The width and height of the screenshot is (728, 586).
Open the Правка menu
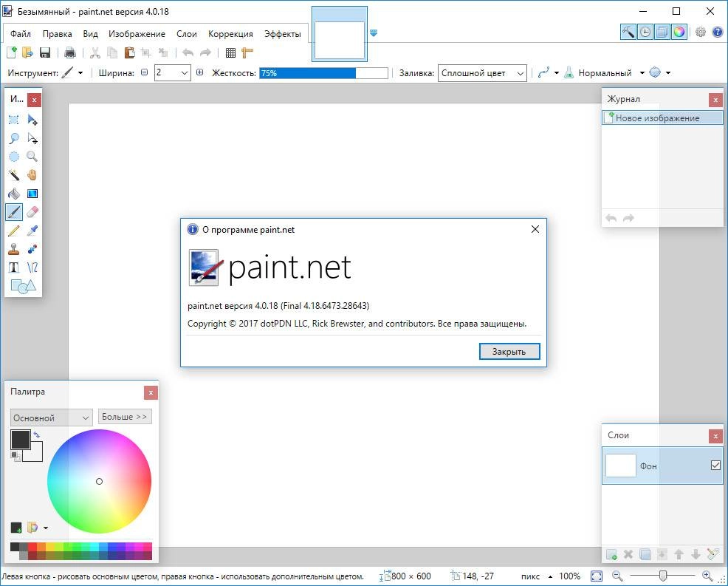point(57,34)
